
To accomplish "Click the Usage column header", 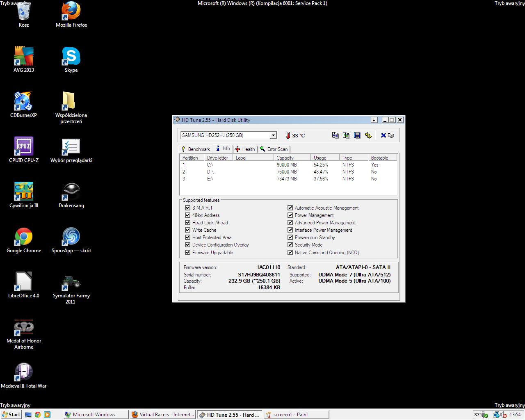I will [325, 158].
